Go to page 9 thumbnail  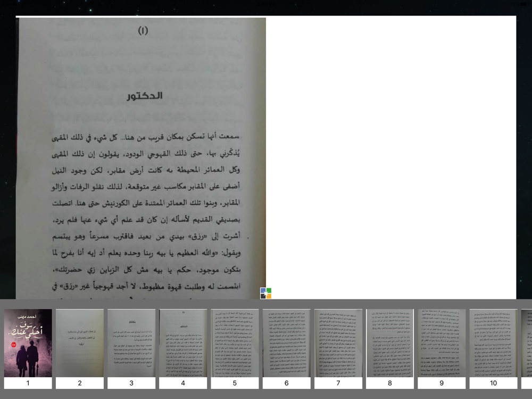pos(442,343)
